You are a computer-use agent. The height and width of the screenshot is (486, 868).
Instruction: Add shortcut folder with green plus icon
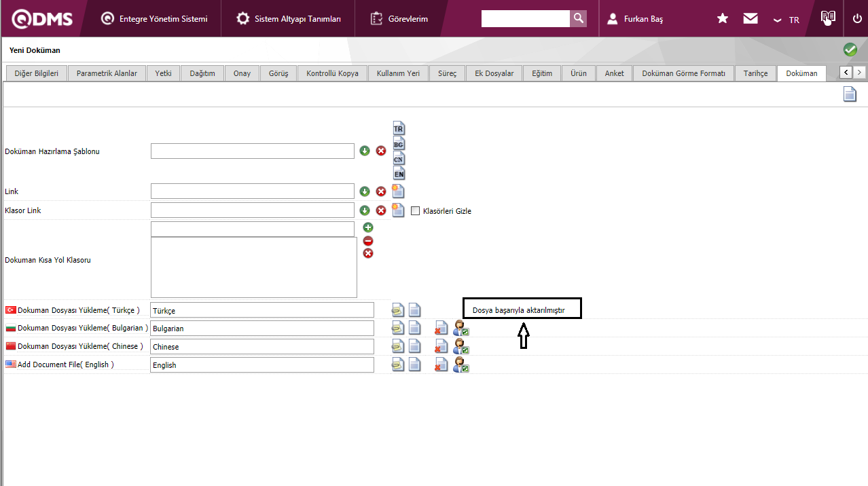368,227
